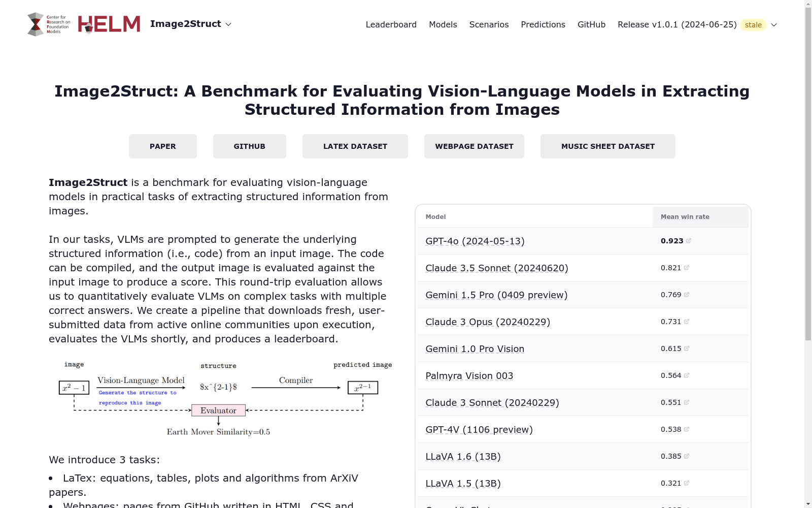
Task: Open external link icon next to 0.564
Action: pyautogui.click(x=687, y=375)
